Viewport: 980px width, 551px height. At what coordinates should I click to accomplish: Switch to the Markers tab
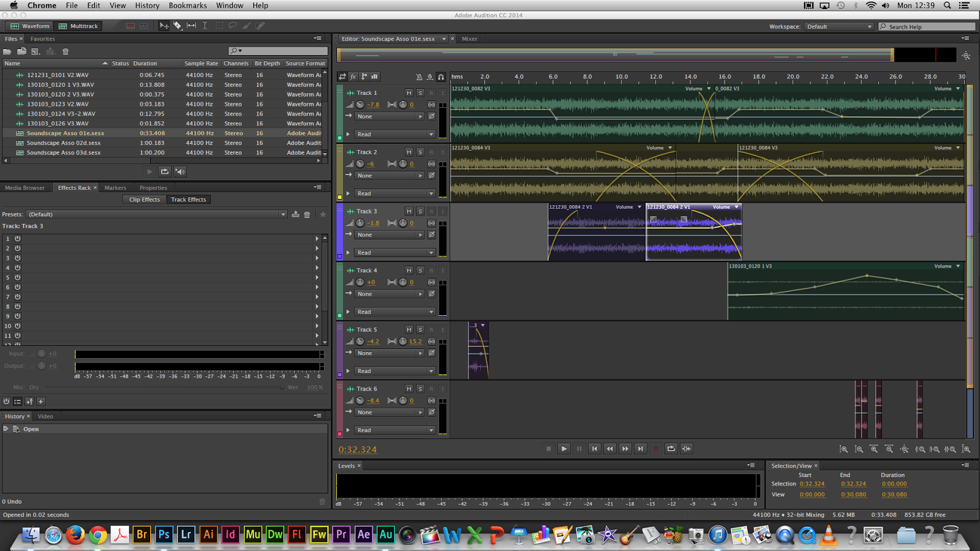(115, 188)
